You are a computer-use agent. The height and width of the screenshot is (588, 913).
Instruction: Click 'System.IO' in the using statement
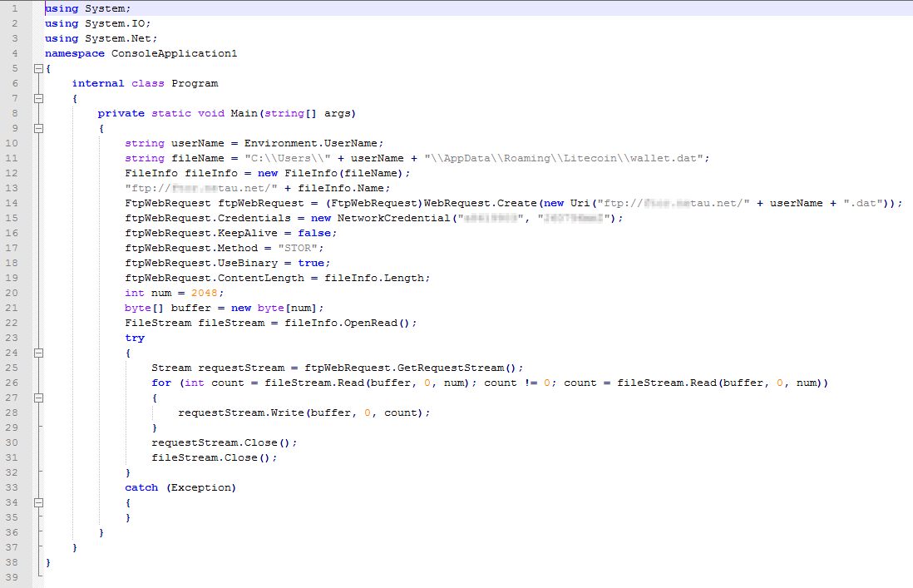(116, 24)
